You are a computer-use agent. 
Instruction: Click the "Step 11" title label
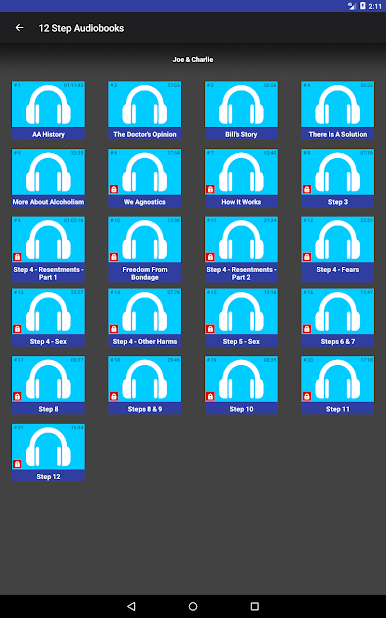click(x=338, y=409)
